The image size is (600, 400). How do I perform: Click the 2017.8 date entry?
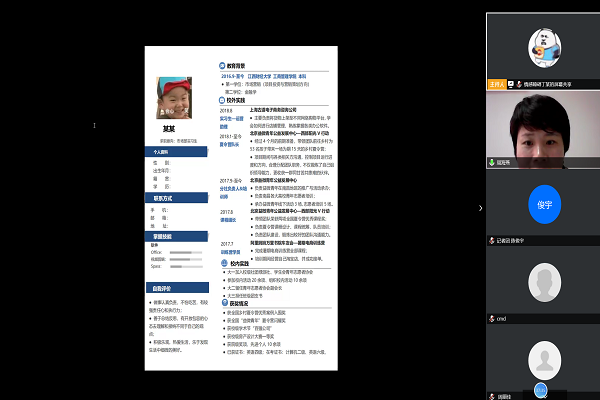(x=226, y=212)
